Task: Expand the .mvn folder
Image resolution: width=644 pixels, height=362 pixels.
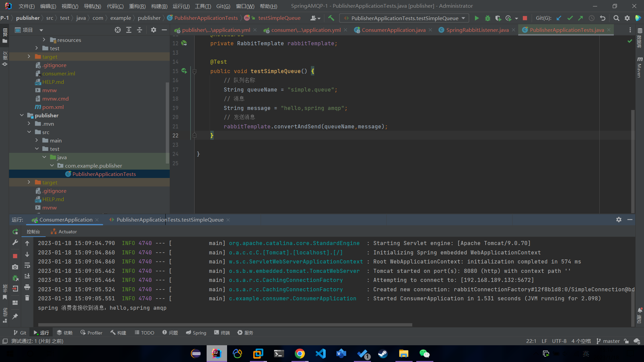Action: coord(29,124)
